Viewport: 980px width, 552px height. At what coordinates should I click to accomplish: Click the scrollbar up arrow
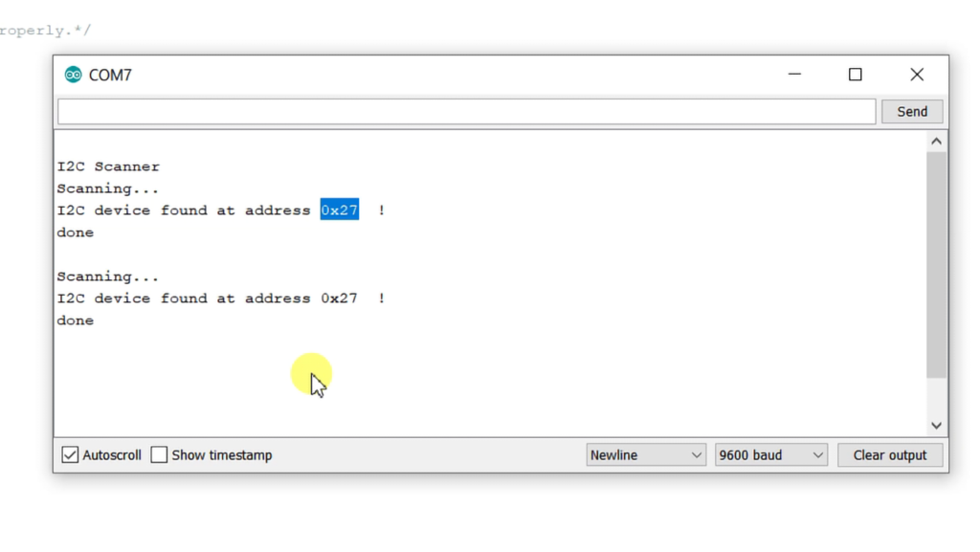tap(936, 142)
